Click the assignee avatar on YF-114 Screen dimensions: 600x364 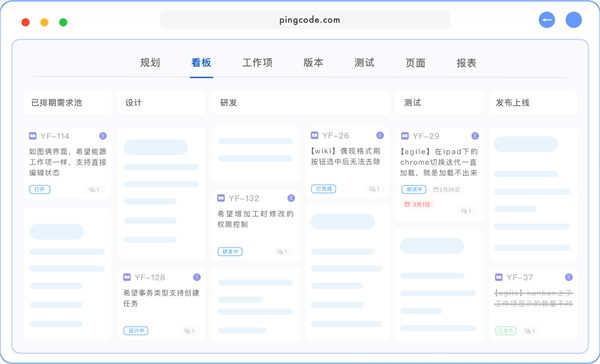pos(103,136)
